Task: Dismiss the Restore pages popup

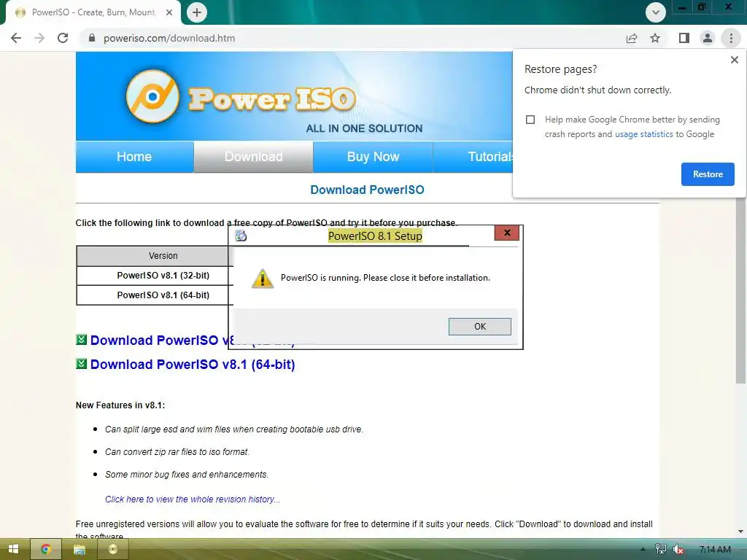Action: click(734, 60)
